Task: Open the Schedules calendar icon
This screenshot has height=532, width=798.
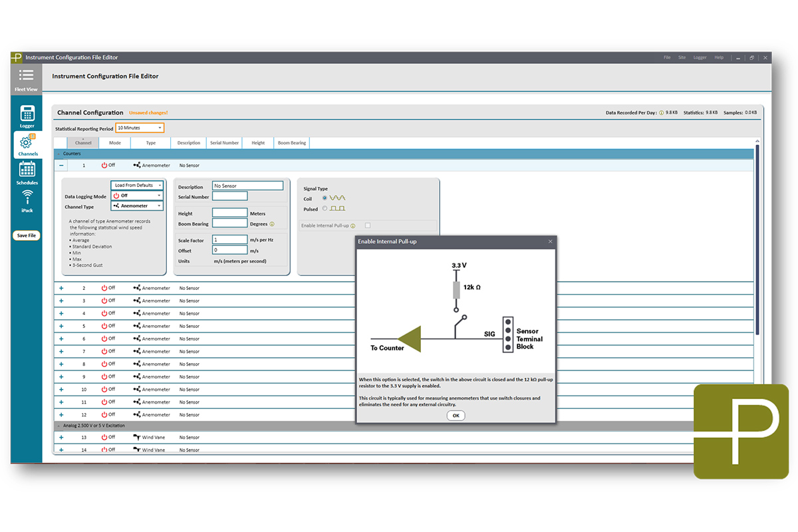Action: [x=27, y=170]
